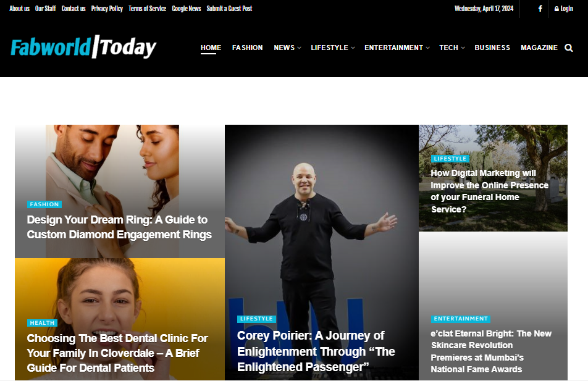Open the Fashion menu item
The height and width of the screenshot is (381, 588).
[x=247, y=48]
